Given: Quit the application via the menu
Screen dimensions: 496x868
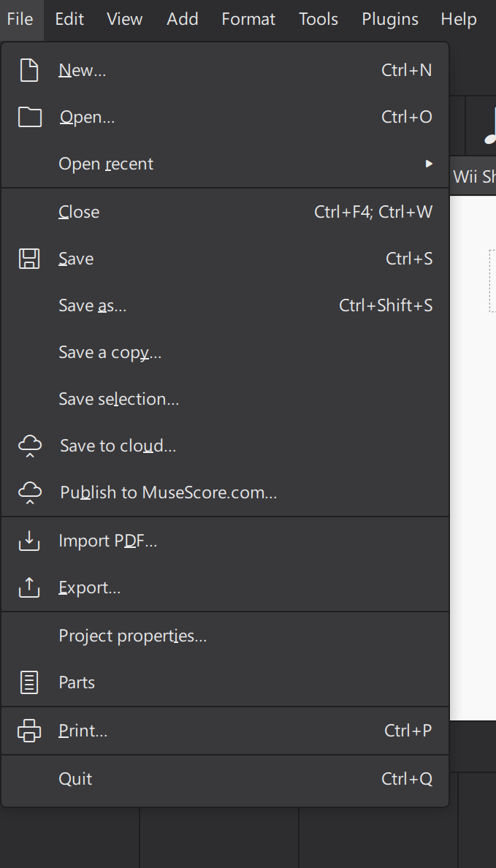Looking at the screenshot, I should pyautogui.click(x=75, y=779).
